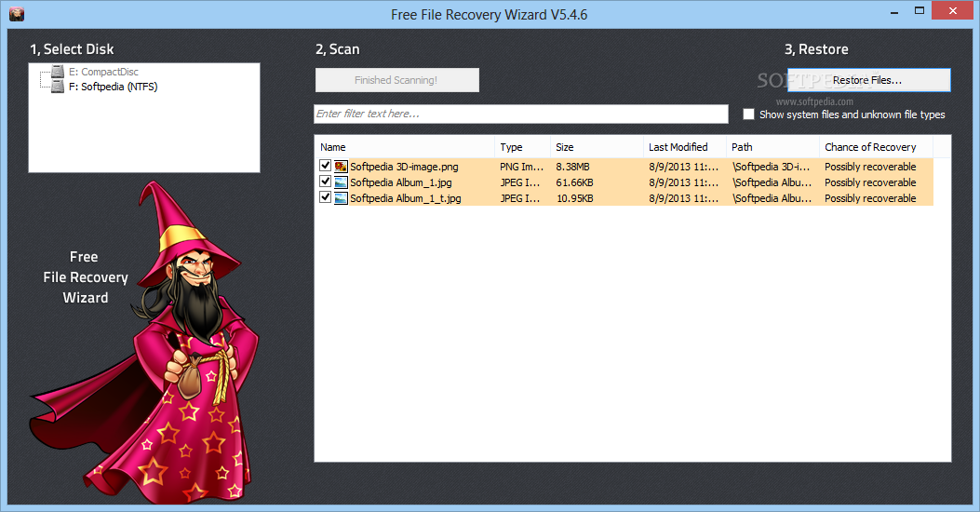
Task: Click the JPEG icon for Softpedia Album_1_t.jpg
Action: pyautogui.click(x=341, y=198)
